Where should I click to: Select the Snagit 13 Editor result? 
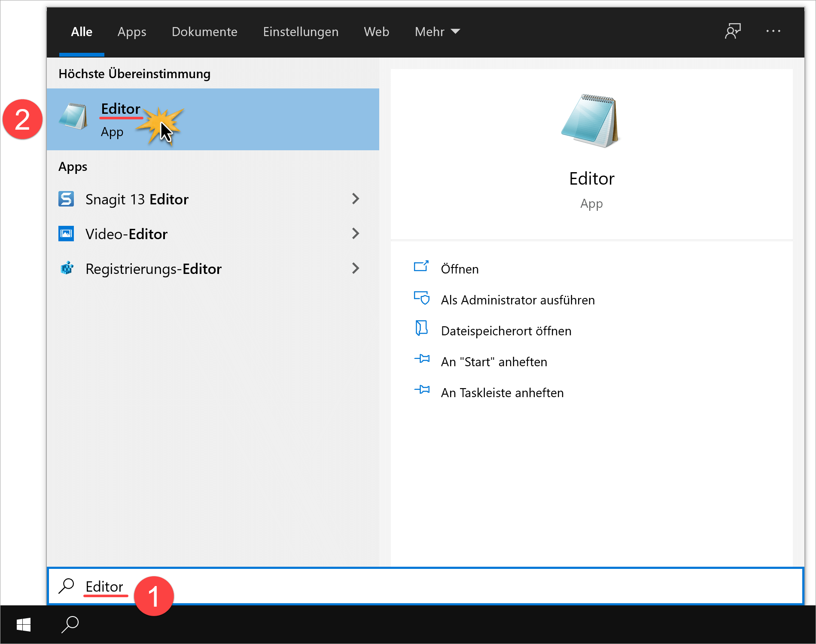coord(213,199)
